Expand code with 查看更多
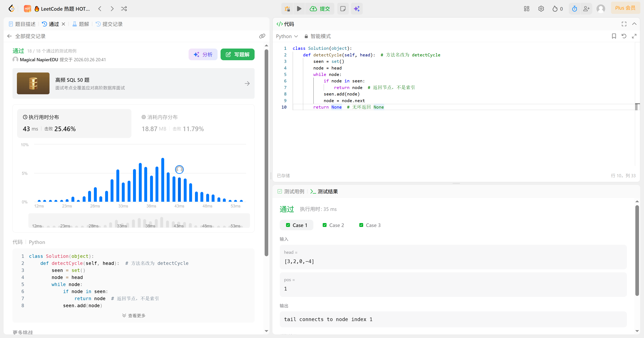This screenshot has height=338, width=644. tap(134, 315)
